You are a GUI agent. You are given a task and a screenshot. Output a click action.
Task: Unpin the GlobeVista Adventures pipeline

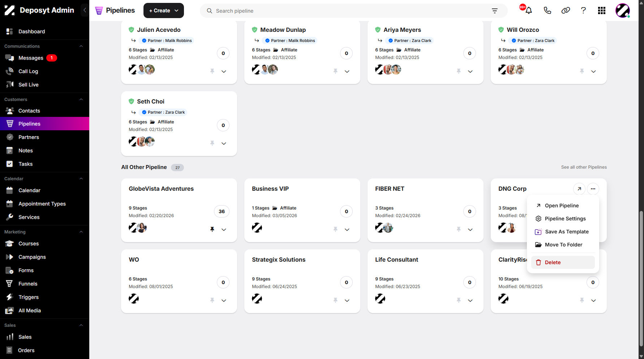pyautogui.click(x=212, y=229)
